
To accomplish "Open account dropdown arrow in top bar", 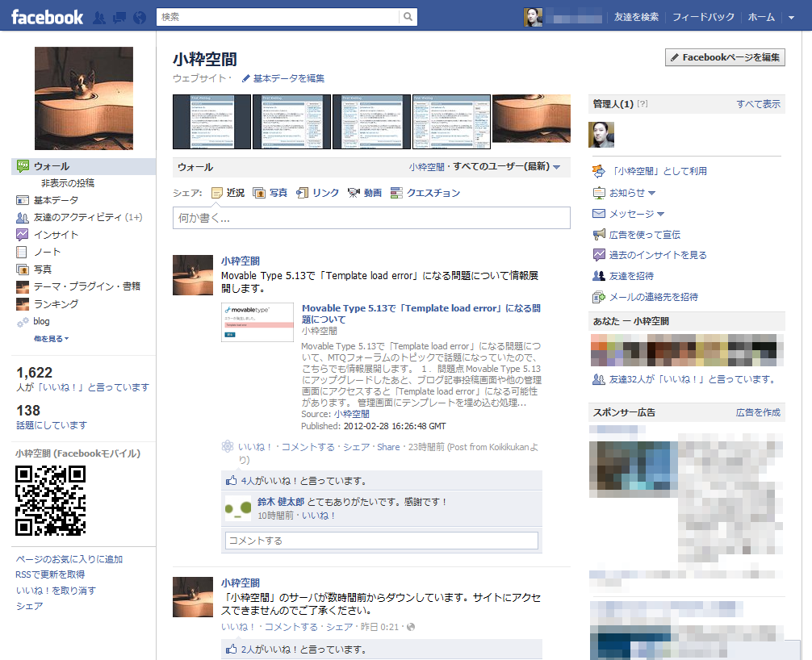I will 791,18.
